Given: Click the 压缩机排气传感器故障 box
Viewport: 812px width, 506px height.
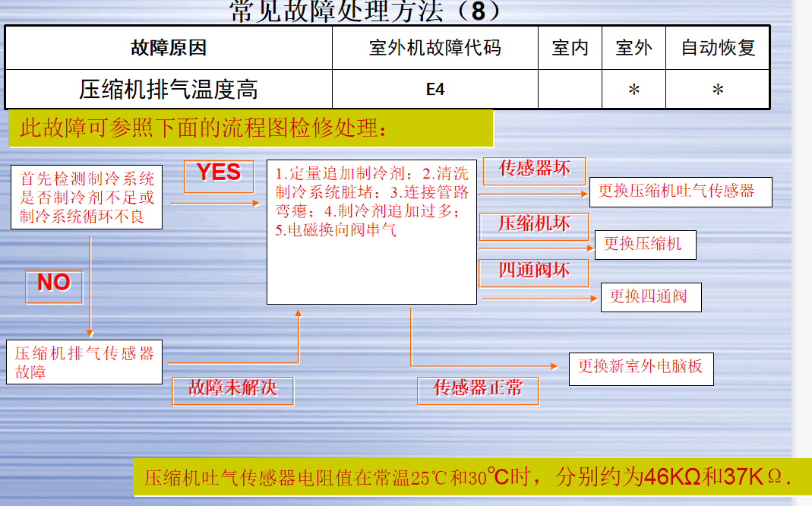Looking at the screenshot, I should (x=84, y=362).
